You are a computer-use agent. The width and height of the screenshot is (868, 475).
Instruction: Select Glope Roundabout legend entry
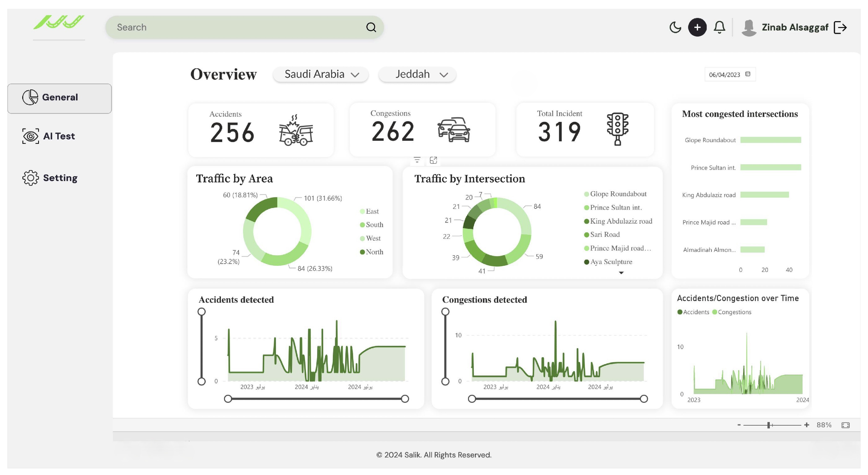point(615,194)
